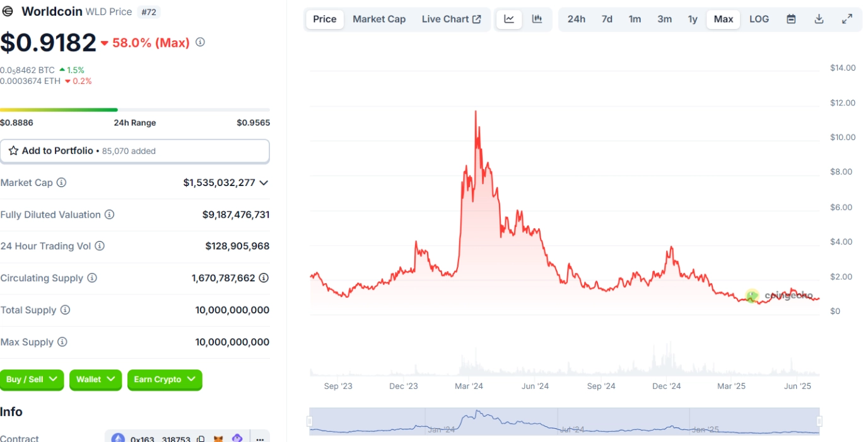Open the calendar date range picker
Screen dimensions: 868x442
click(791, 19)
